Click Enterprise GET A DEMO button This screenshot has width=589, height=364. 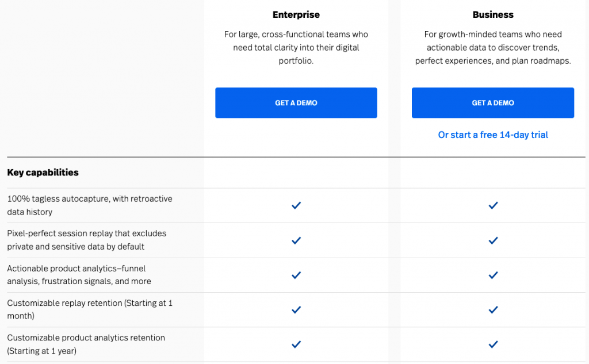click(x=296, y=103)
